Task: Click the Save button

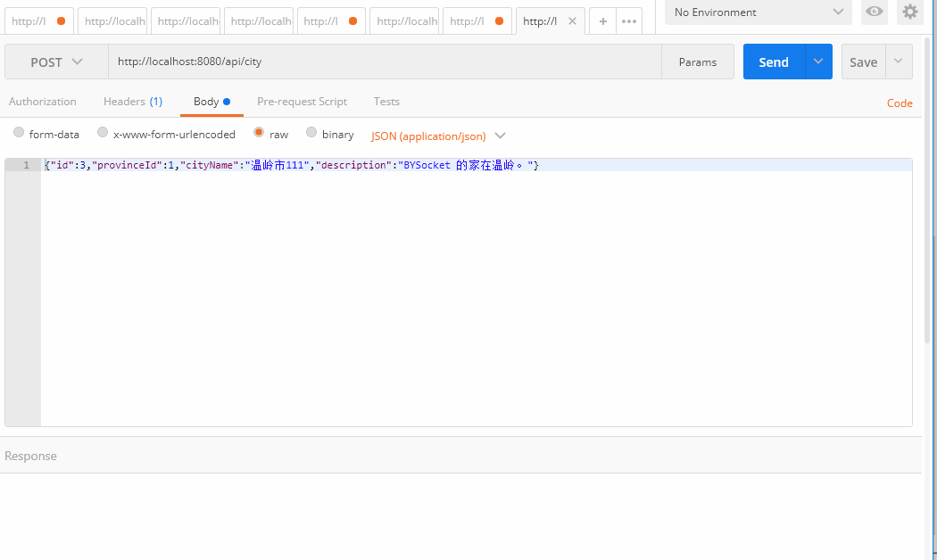Action: [864, 62]
